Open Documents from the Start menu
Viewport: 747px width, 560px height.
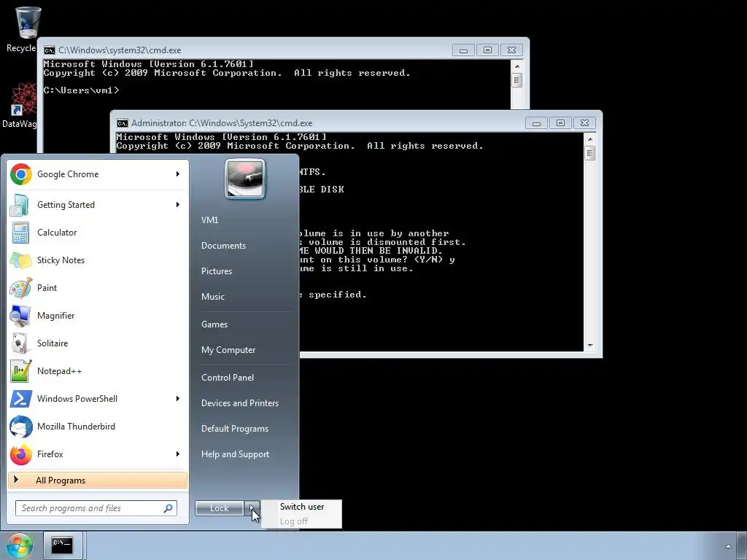tap(223, 246)
